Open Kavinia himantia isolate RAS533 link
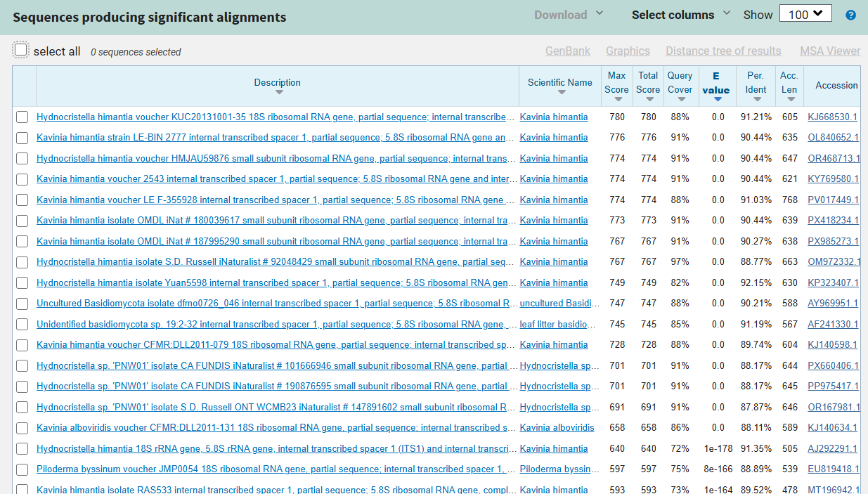The height and width of the screenshot is (494, 868). point(277,490)
